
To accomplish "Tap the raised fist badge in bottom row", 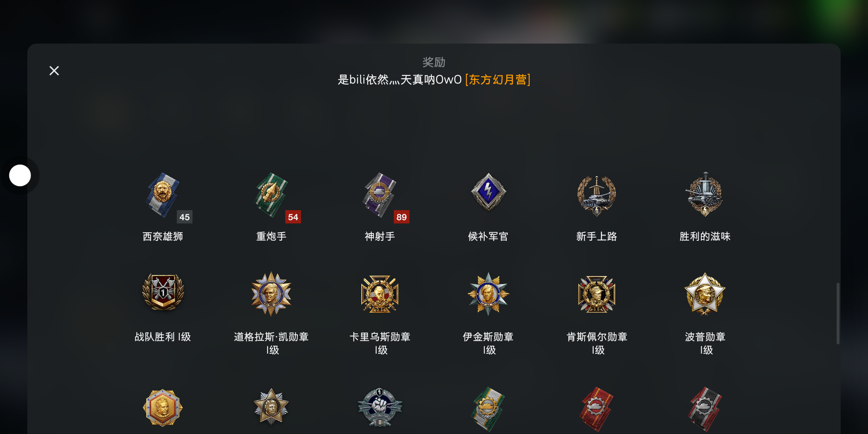I will 380,407.
